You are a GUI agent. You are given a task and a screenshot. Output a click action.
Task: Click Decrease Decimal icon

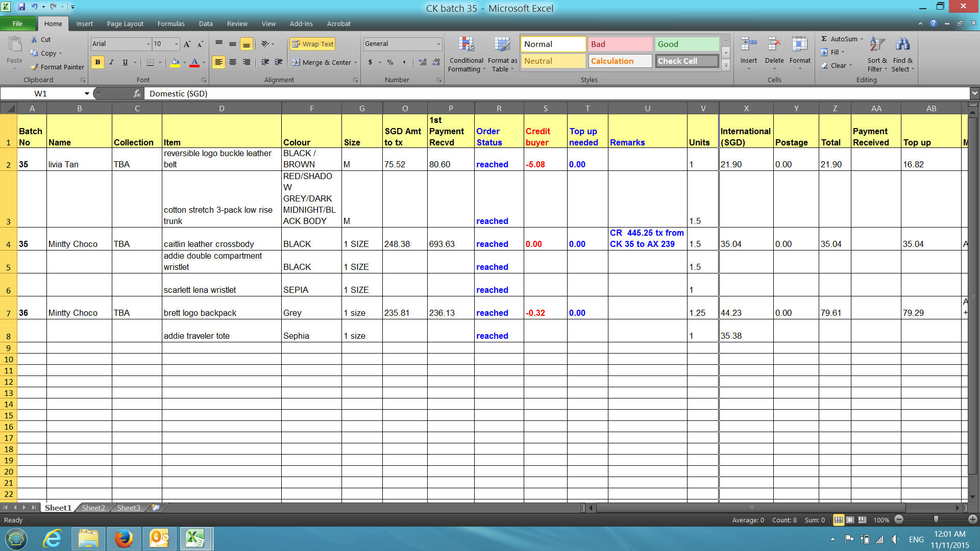(436, 62)
